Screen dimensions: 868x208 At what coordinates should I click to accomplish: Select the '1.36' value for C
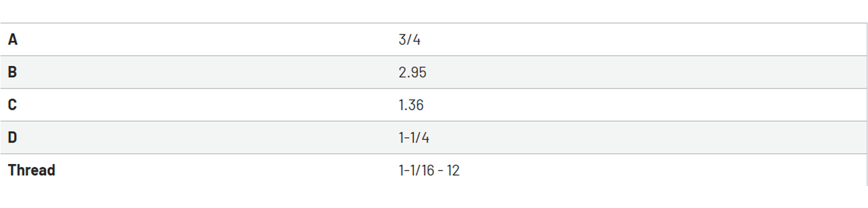411,105
